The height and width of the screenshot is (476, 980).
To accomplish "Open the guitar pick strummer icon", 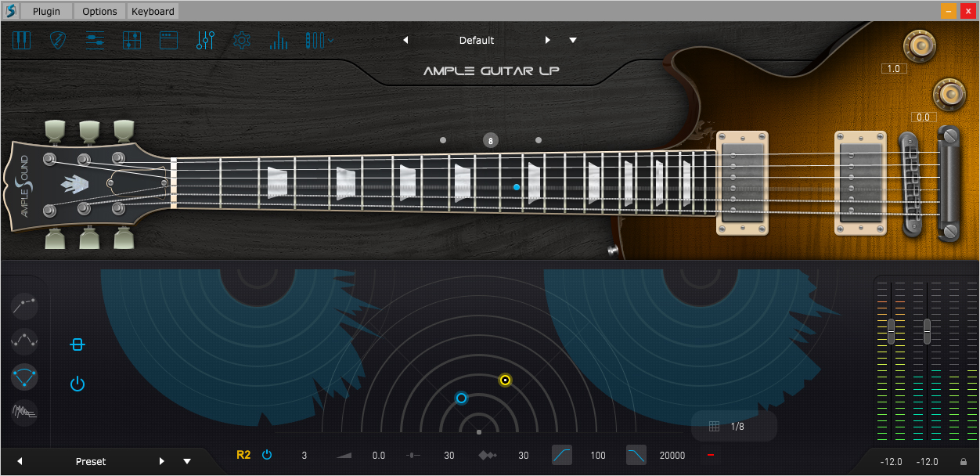I will pyautogui.click(x=58, y=40).
